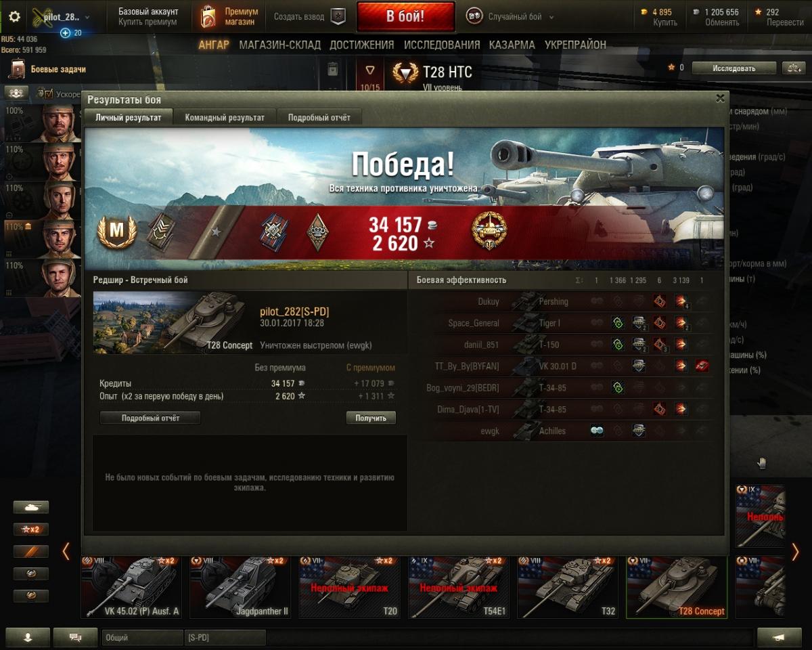Open the chat channels icon at bottom
812x650 pixels.
point(75,637)
